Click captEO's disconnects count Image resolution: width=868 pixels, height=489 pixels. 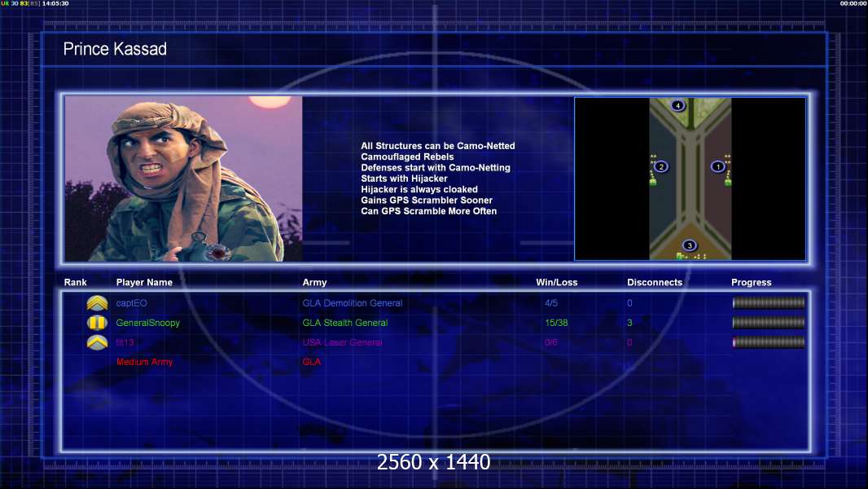click(x=629, y=303)
